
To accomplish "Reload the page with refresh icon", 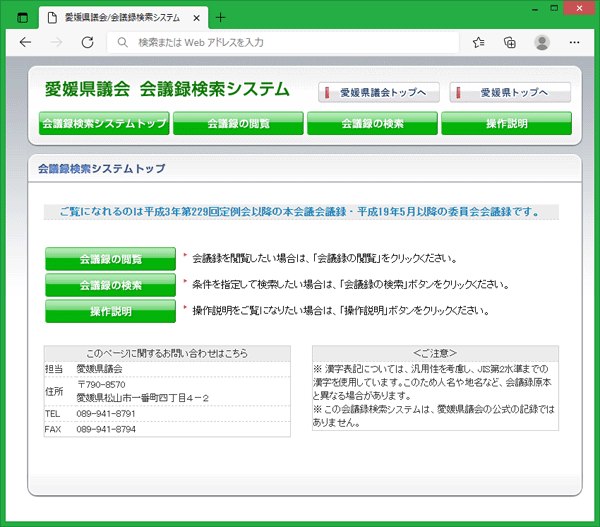I will (x=88, y=42).
